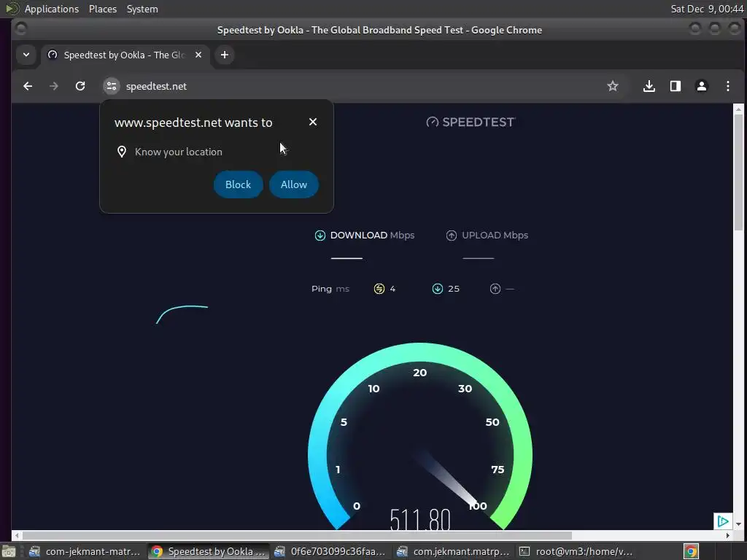
Task: Click the DOWNLOAD Mbps label
Action: 372,236
